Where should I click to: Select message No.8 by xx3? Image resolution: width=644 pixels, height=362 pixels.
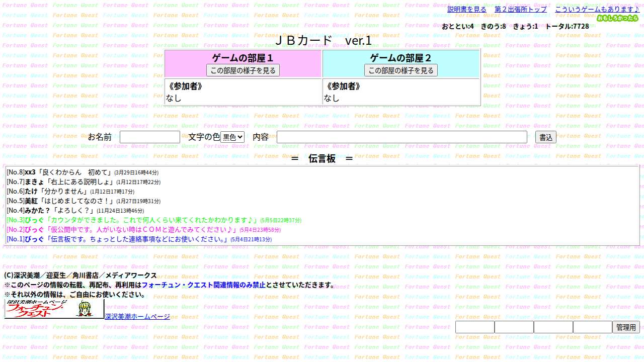pos(83,172)
